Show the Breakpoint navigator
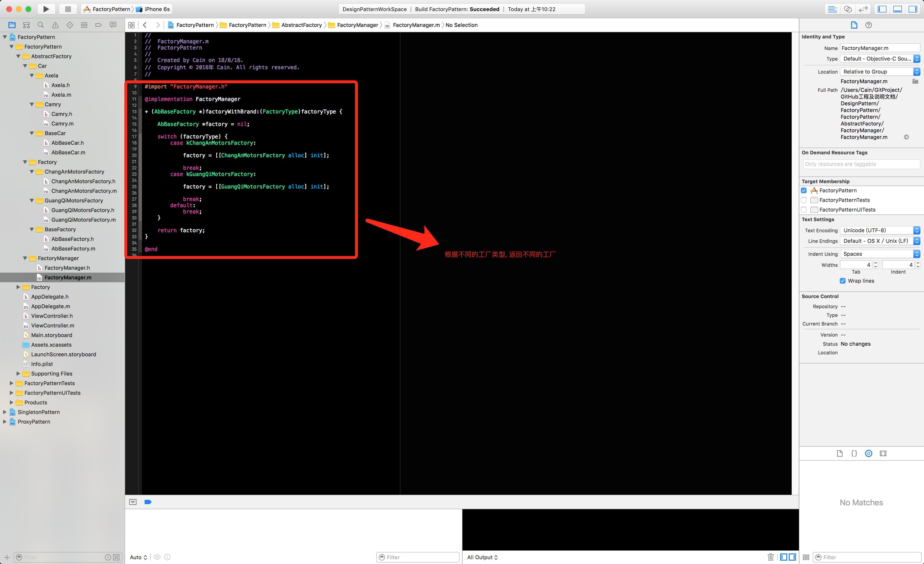 99,25
